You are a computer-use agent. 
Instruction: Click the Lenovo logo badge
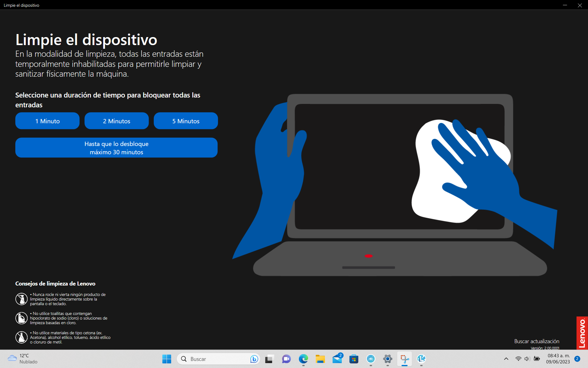tap(582, 333)
